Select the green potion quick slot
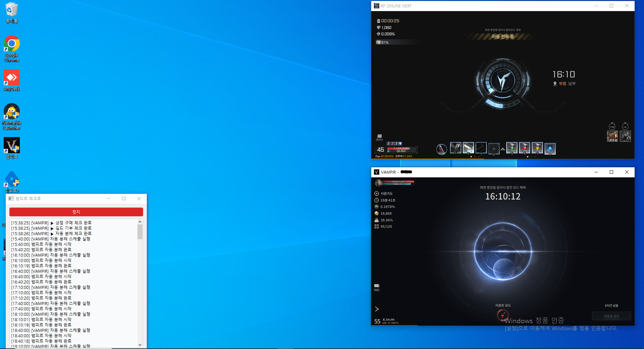644x349 pixels. [512, 148]
